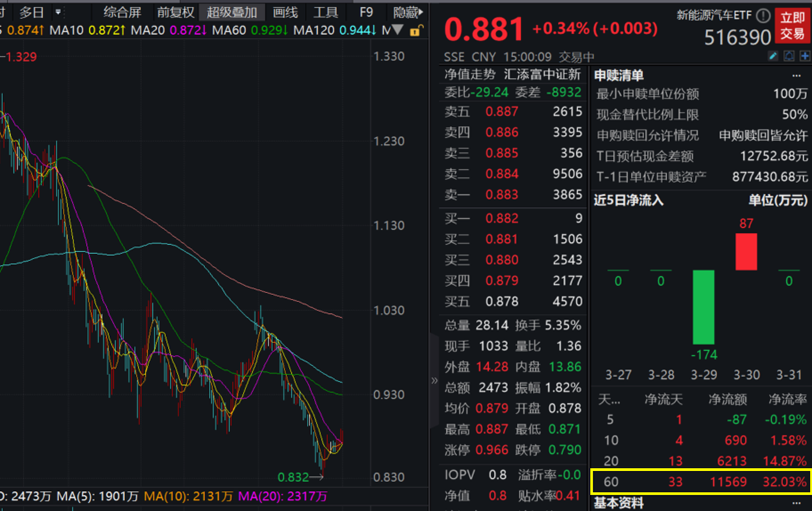
Task: Select the 画线 drawing tool
Action: 285,11
